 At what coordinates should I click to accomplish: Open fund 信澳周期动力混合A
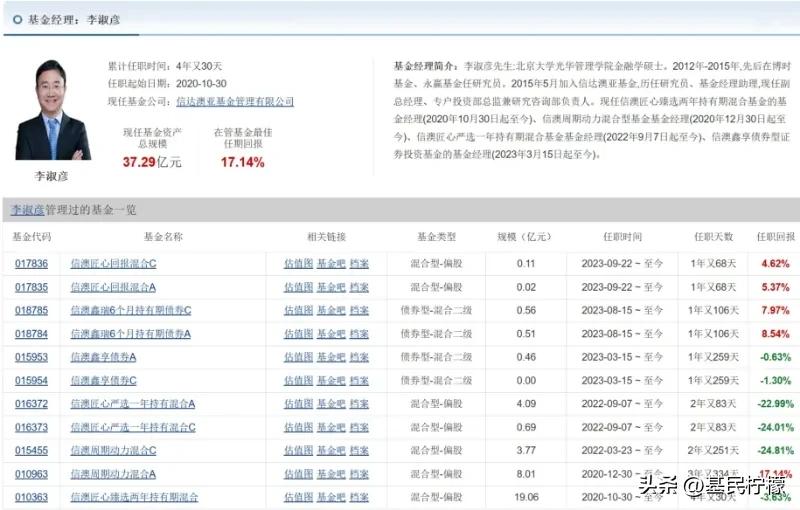(113, 474)
